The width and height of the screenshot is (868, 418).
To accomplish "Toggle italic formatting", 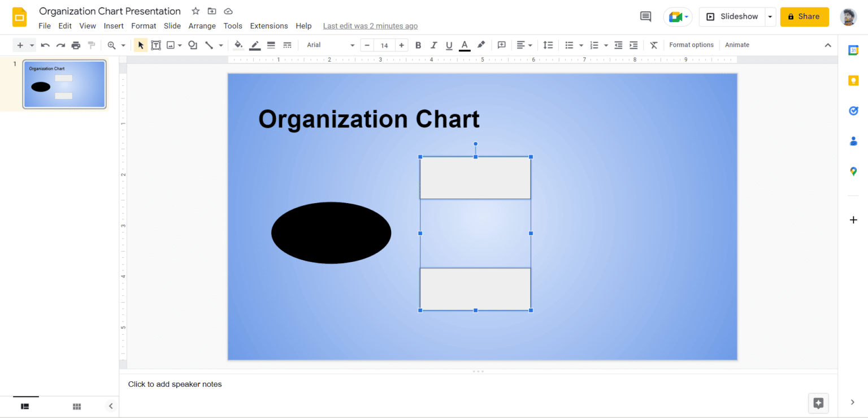I will (x=433, y=45).
